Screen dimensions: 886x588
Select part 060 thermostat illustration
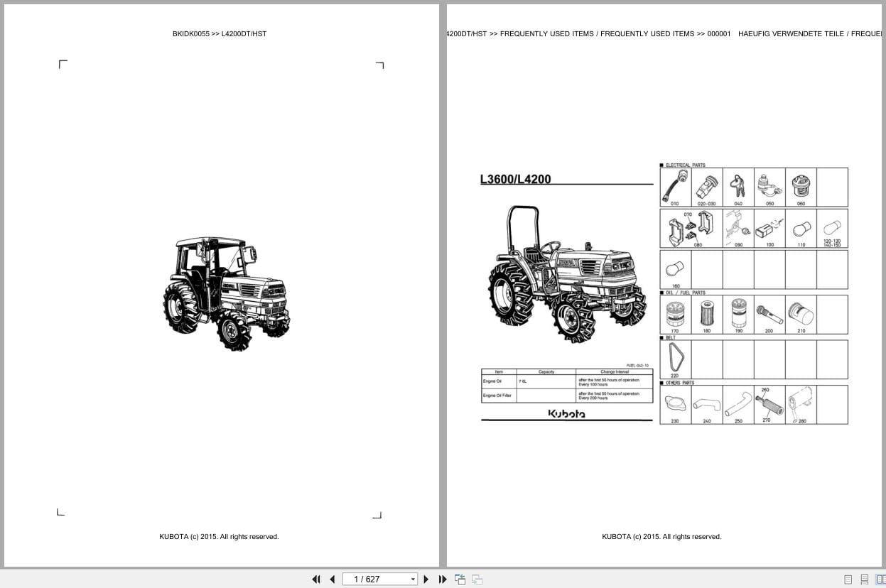801,187
